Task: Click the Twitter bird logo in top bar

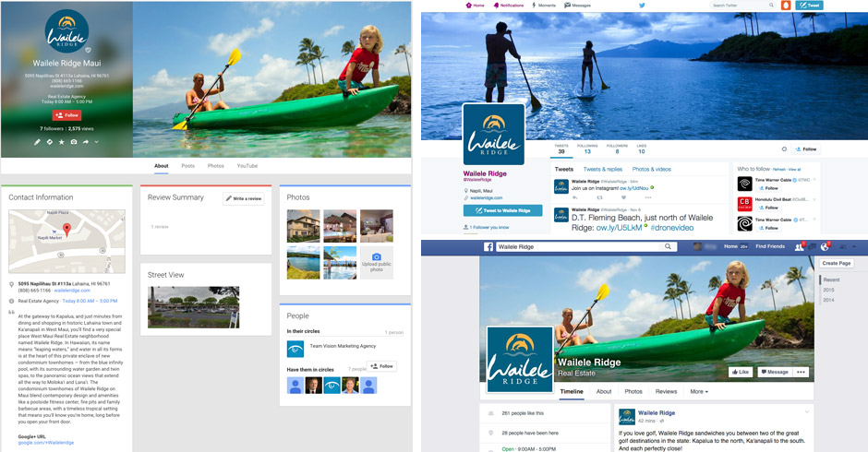Action: click(x=642, y=5)
